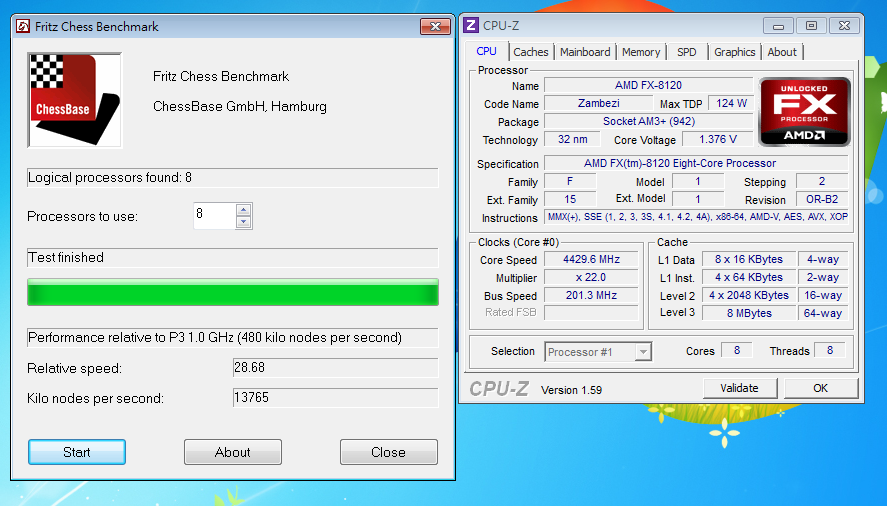
Task: Click the Level 3 value 8 MBytes
Action: 748,313
